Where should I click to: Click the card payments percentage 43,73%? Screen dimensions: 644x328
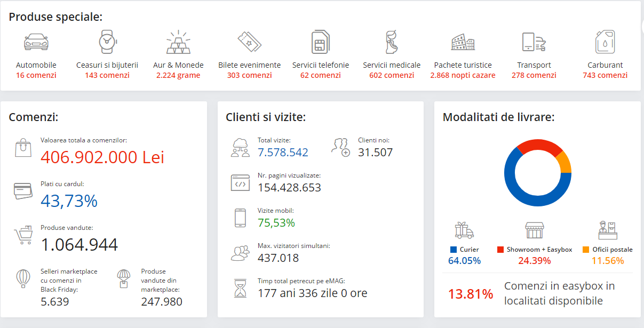pyautogui.click(x=69, y=201)
